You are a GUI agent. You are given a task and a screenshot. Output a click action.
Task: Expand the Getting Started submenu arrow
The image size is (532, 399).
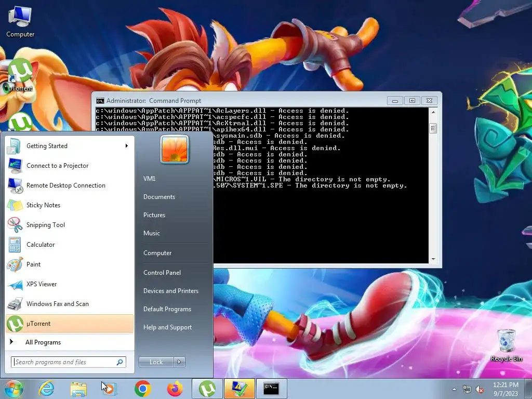127,146
